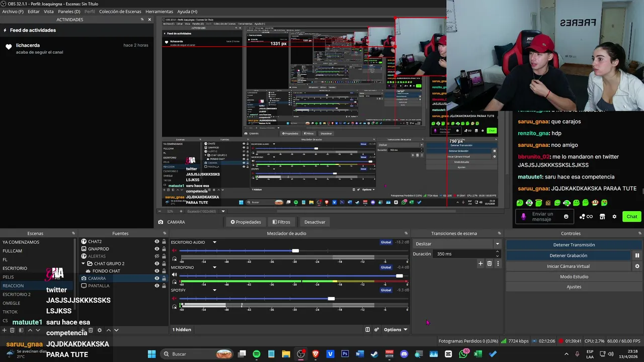644x362 pixels.
Task: Click Iniciar Cámara Virtual button
Action: tap(569, 266)
